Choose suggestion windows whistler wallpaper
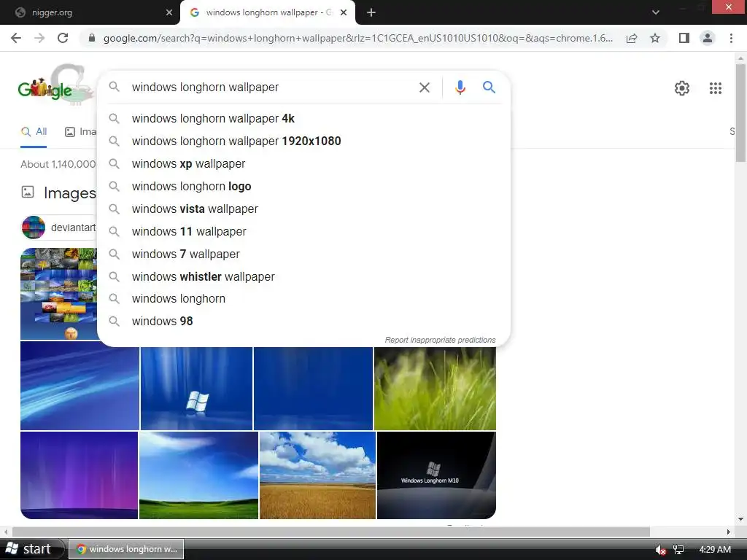Image resolution: width=747 pixels, height=560 pixels. point(303,276)
